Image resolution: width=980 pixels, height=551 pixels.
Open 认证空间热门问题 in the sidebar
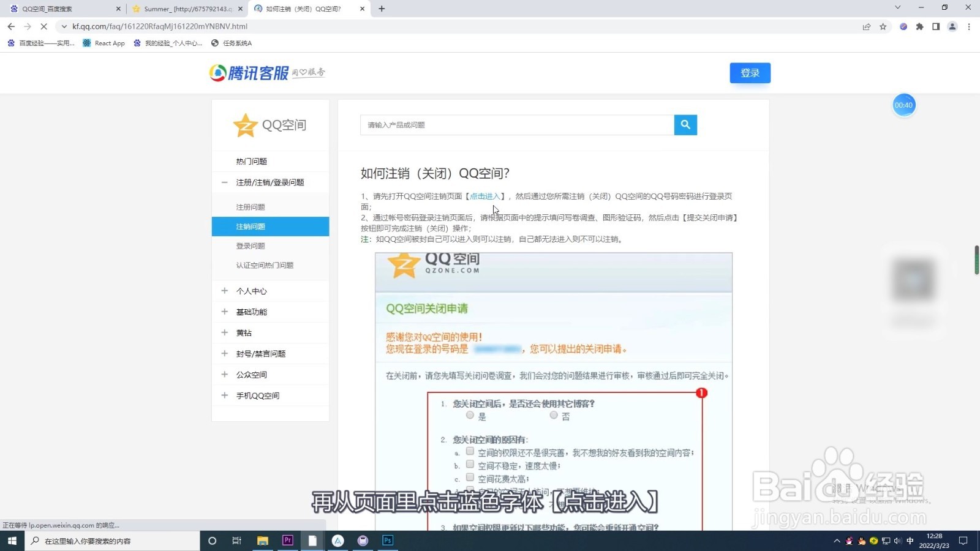(265, 265)
